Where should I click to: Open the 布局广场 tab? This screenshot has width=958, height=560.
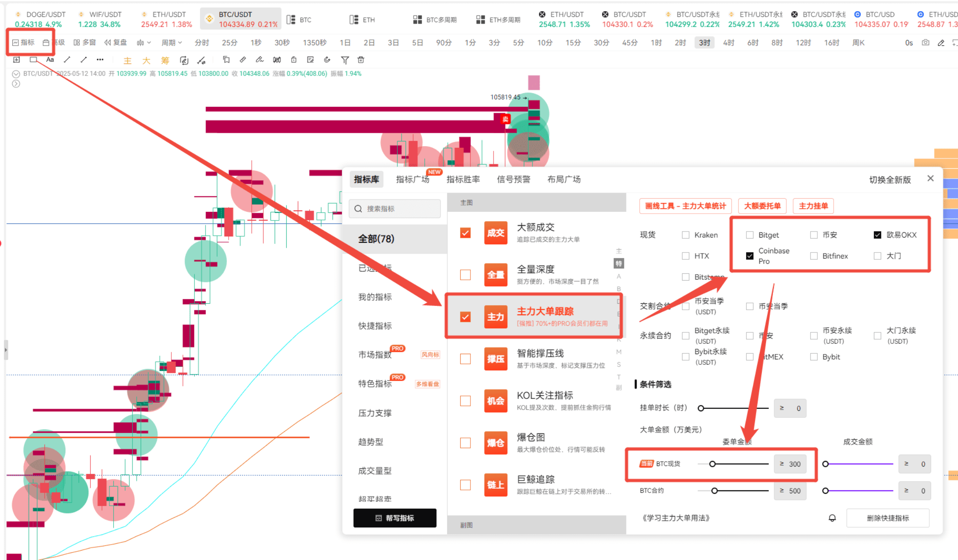tap(564, 179)
